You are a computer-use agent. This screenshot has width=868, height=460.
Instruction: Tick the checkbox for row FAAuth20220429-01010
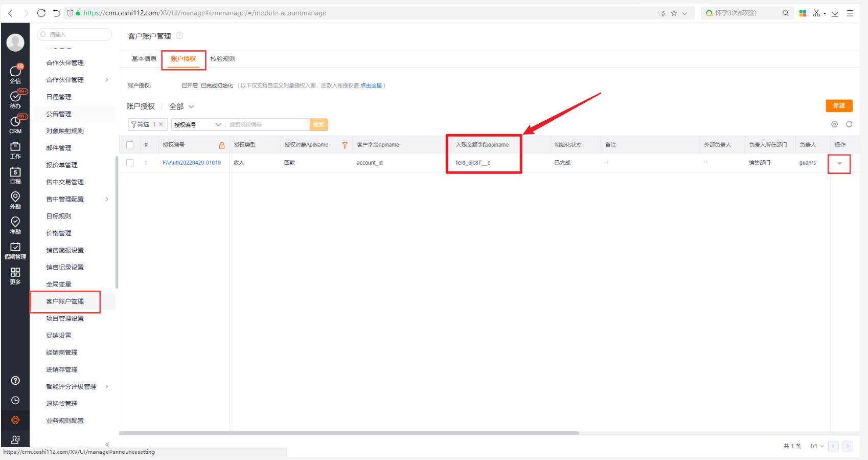(130, 163)
